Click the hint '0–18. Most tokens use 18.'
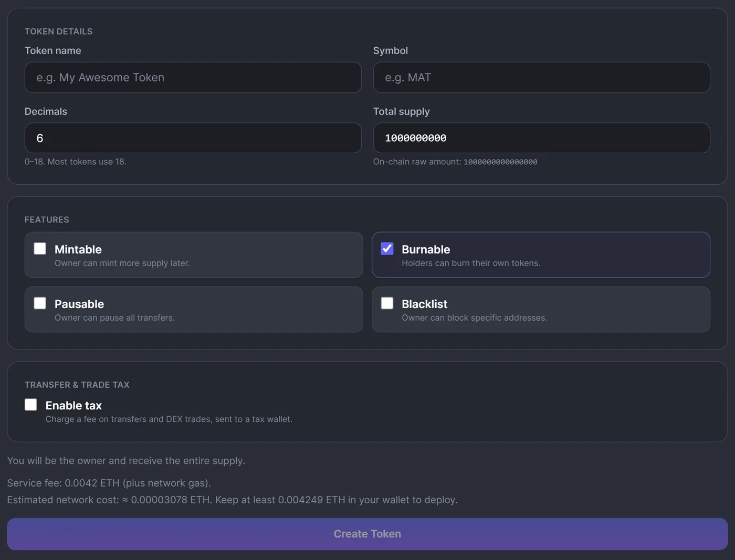The image size is (735, 560). click(76, 162)
